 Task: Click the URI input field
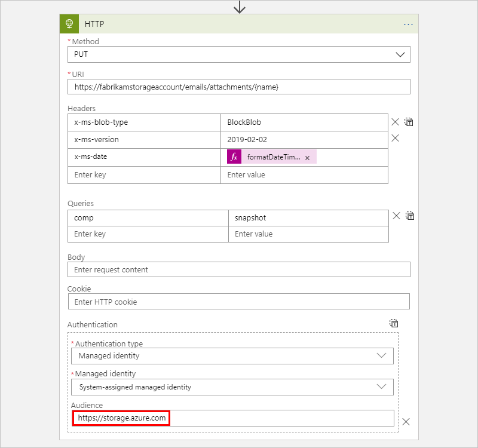[x=239, y=87]
